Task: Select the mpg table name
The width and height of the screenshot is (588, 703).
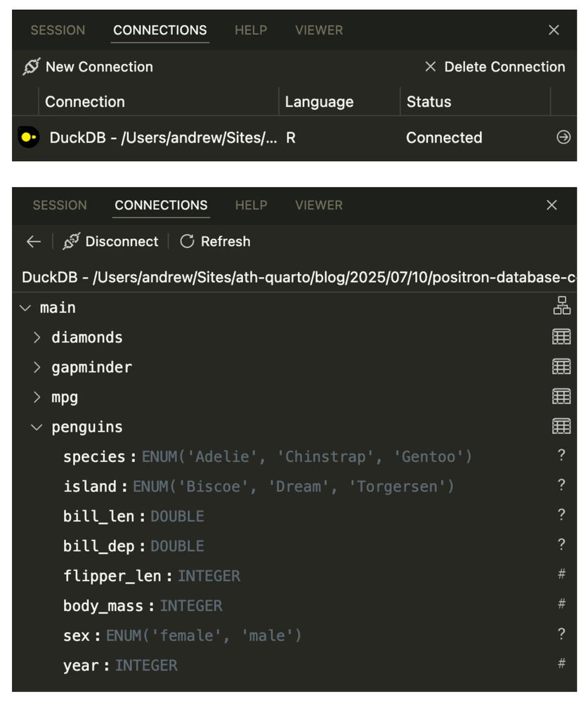Action: click(x=65, y=398)
